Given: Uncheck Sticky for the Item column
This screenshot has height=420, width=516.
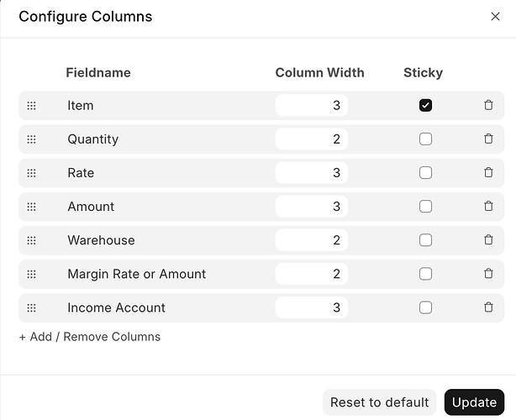Looking at the screenshot, I should click(425, 105).
